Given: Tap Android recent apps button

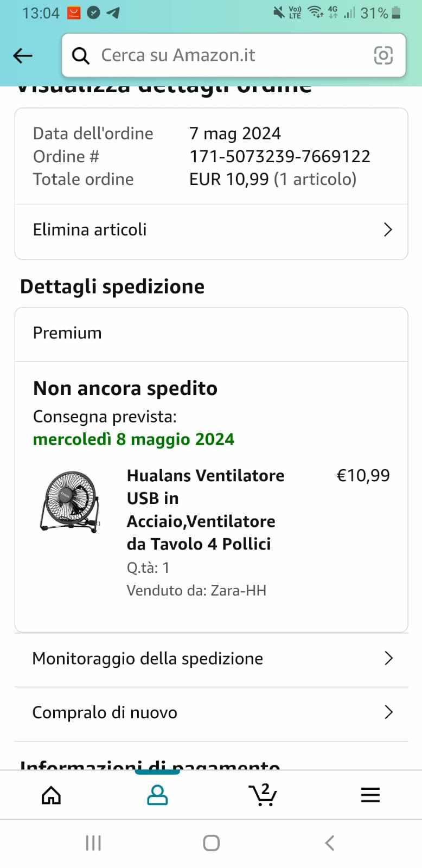Looking at the screenshot, I should (93, 843).
